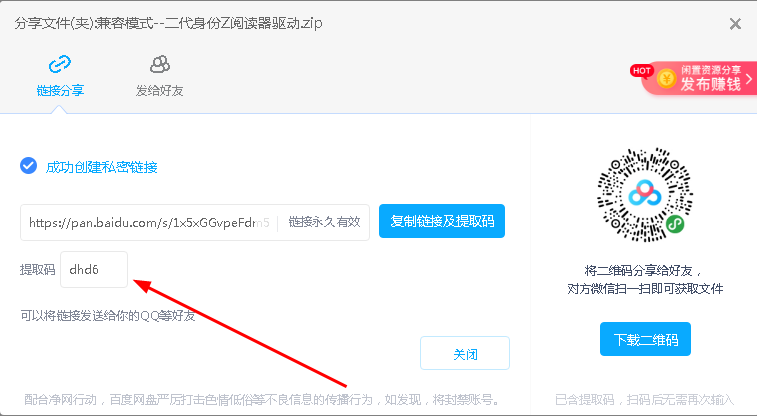This screenshot has width=757, height=416.
Task: Click the dialog title with file name .zip
Action: click(x=168, y=23)
